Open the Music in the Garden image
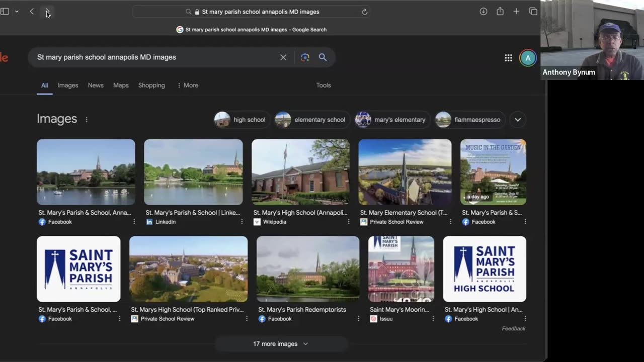 493,172
